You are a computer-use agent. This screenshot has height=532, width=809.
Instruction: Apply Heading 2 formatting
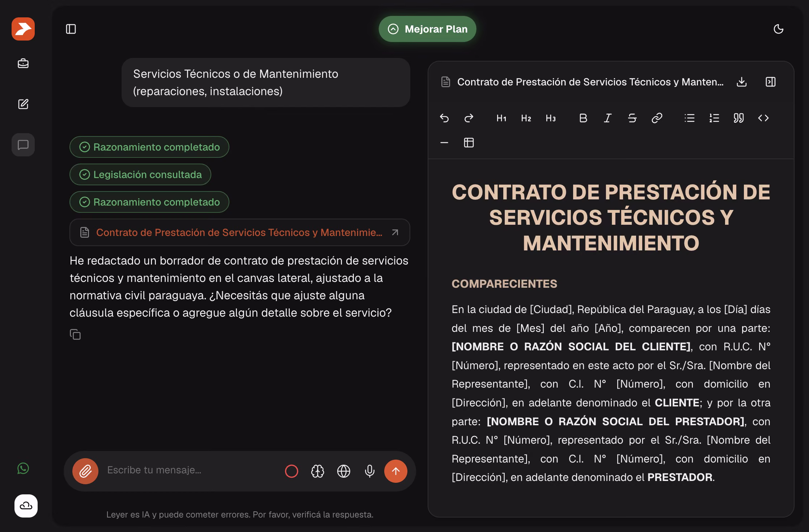click(526, 118)
